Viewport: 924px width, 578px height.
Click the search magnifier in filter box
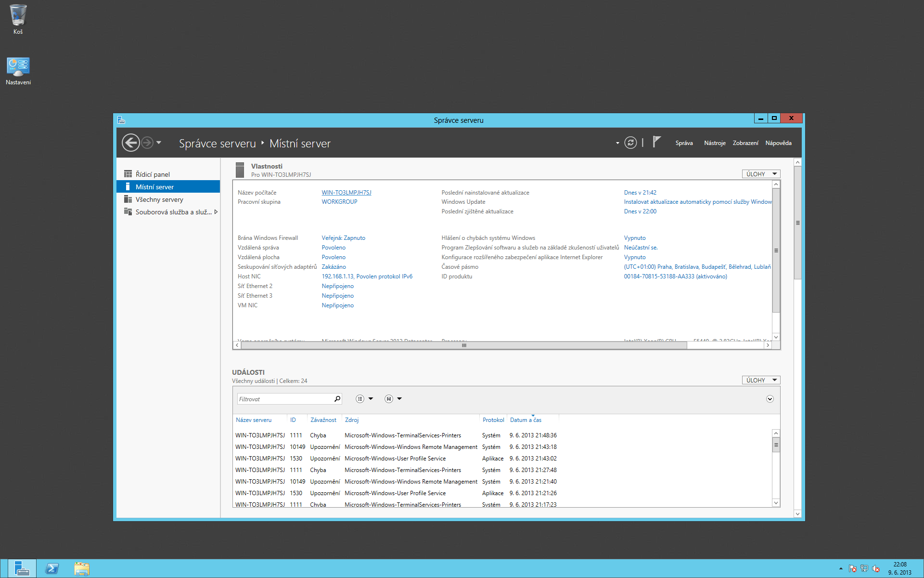337,399
